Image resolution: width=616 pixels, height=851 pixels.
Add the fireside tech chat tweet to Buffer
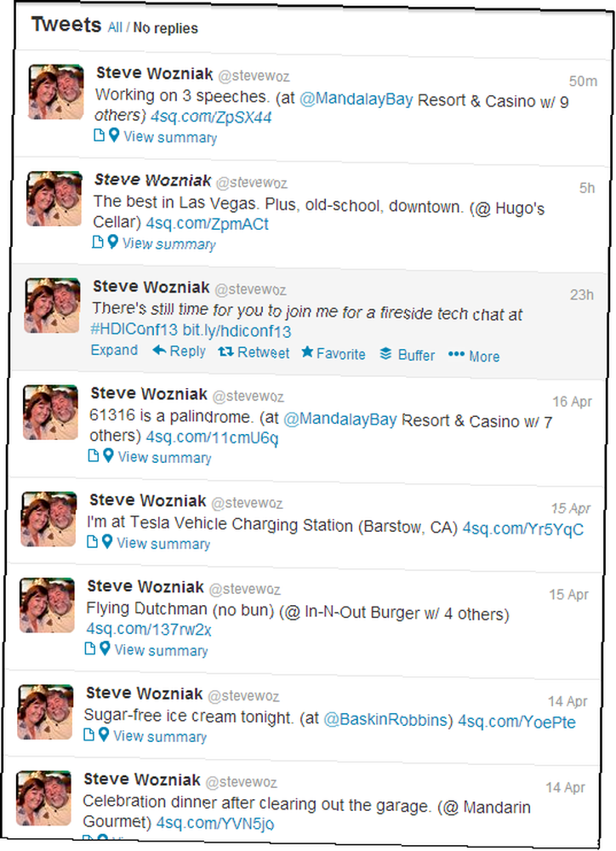[408, 355]
